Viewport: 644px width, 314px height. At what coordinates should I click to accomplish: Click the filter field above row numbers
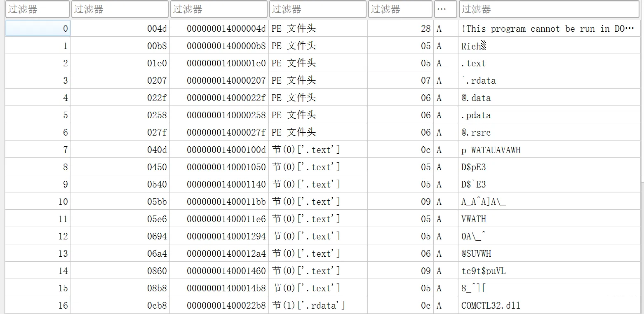coord(37,9)
